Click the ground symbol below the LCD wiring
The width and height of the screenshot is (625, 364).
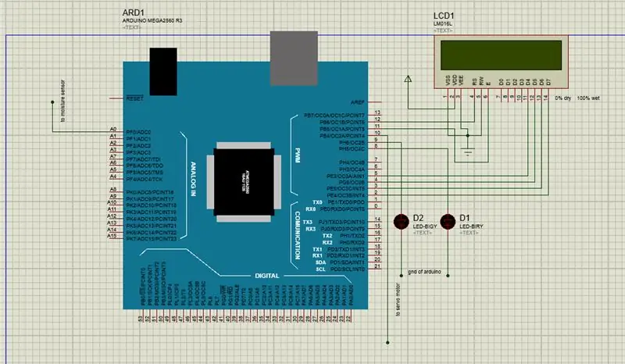tap(467, 152)
